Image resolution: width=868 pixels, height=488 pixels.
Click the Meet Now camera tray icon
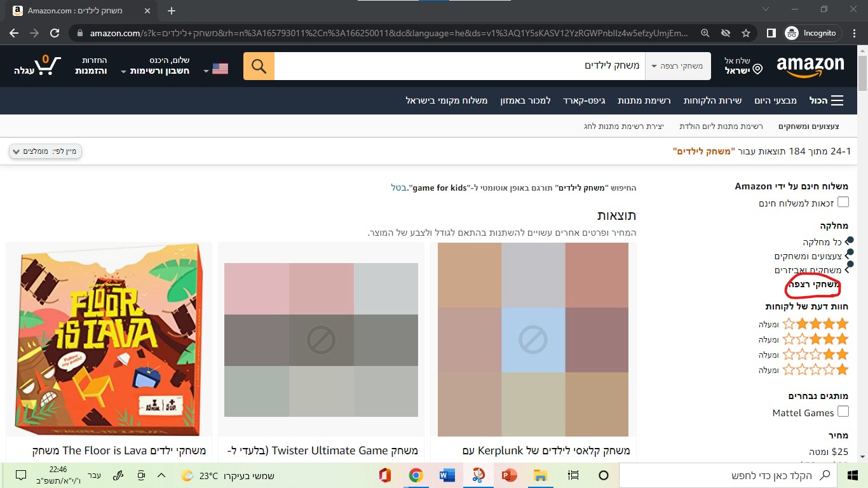141,475
